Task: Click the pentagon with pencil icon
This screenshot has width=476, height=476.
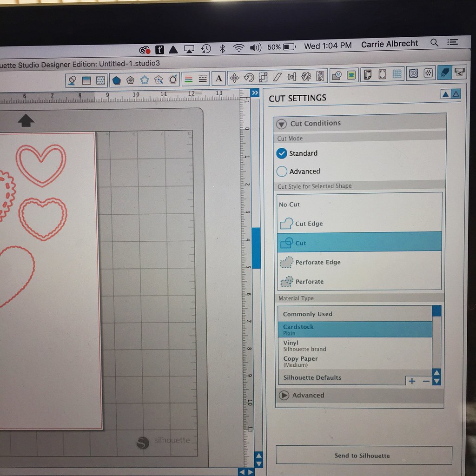Action: pos(173,79)
